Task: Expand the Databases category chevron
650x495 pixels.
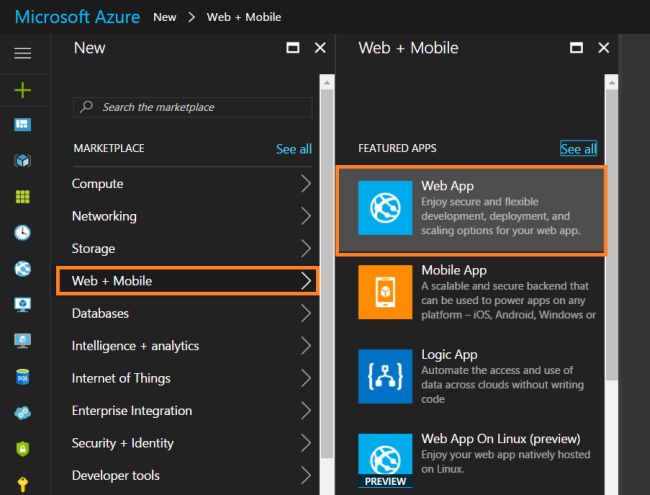Action: tap(306, 313)
